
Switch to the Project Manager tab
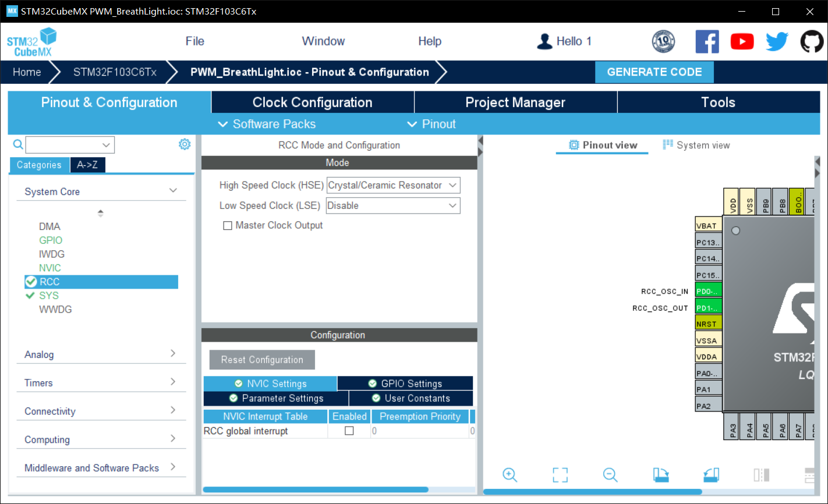[x=515, y=102]
